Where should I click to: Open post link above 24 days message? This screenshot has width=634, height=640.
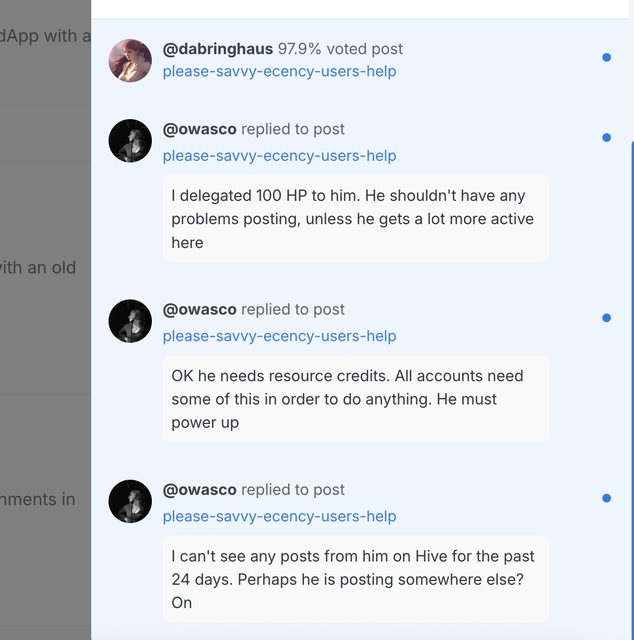point(279,516)
